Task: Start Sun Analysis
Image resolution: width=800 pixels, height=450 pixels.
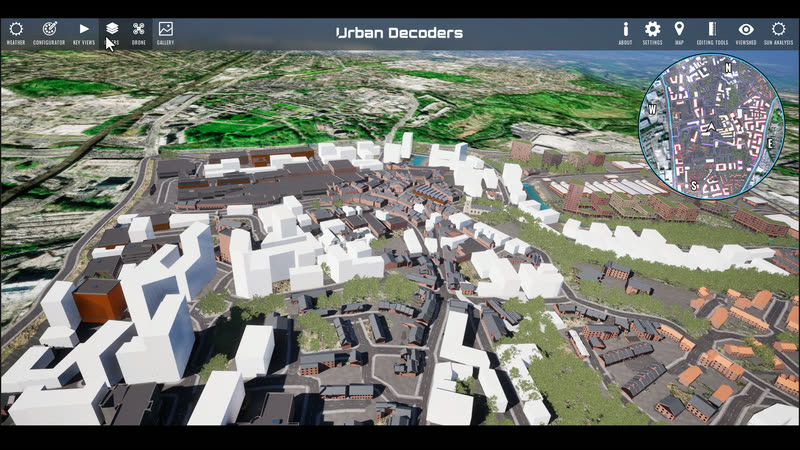Action: pyautogui.click(x=779, y=34)
